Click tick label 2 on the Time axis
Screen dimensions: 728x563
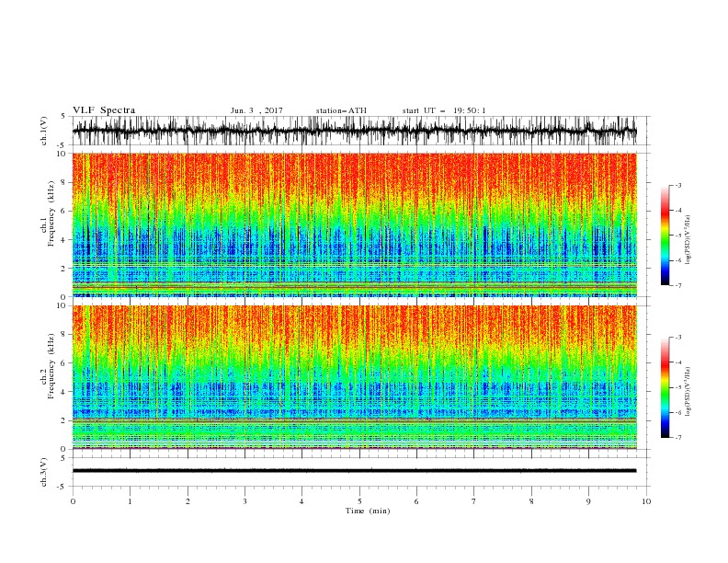188,501
